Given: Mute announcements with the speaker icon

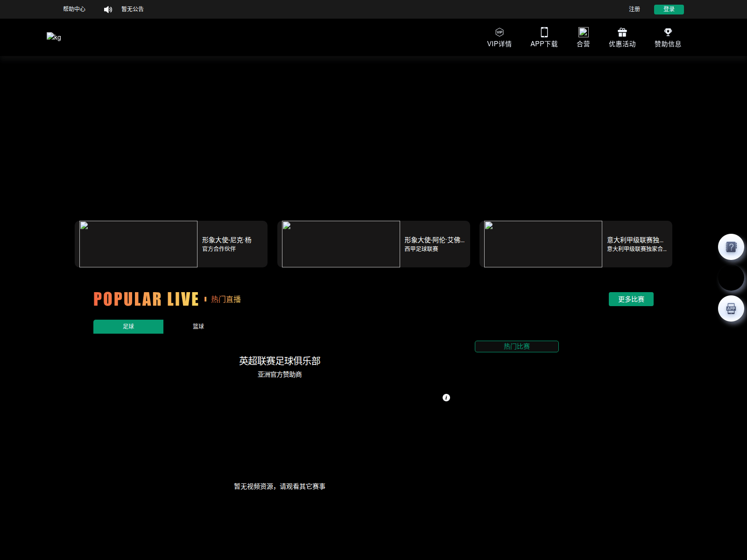Looking at the screenshot, I should click(107, 9).
